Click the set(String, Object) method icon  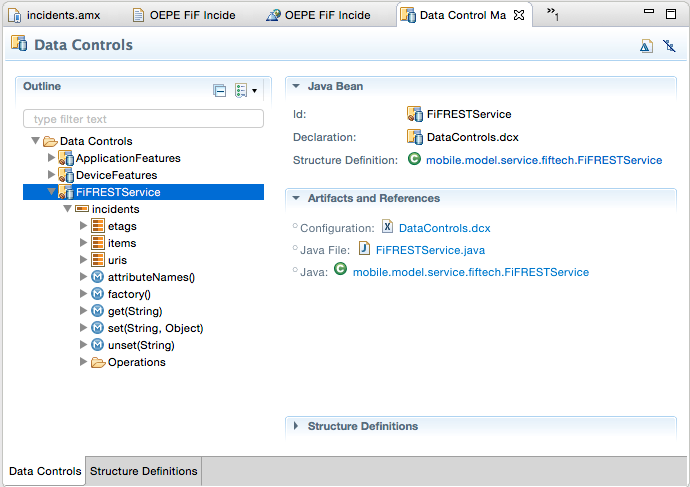[x=97, y=328]
